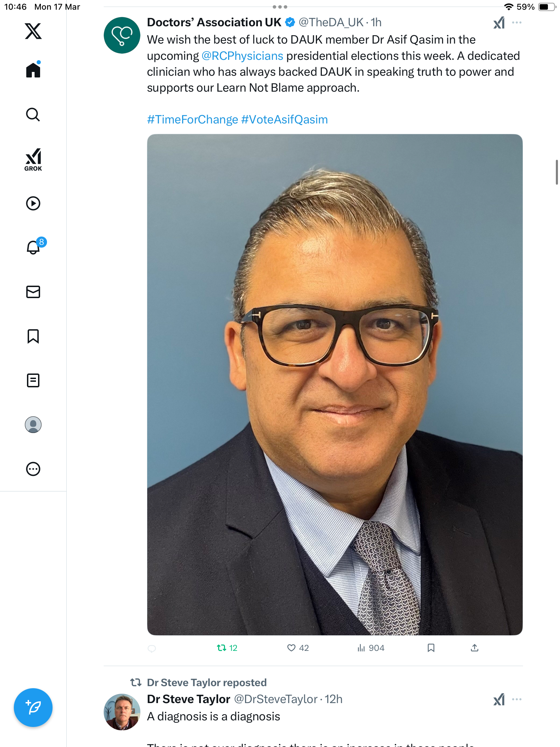This screenshot has width=560, height=747.
Task: Open the X logo home icon
Action: tap(33, 31)
